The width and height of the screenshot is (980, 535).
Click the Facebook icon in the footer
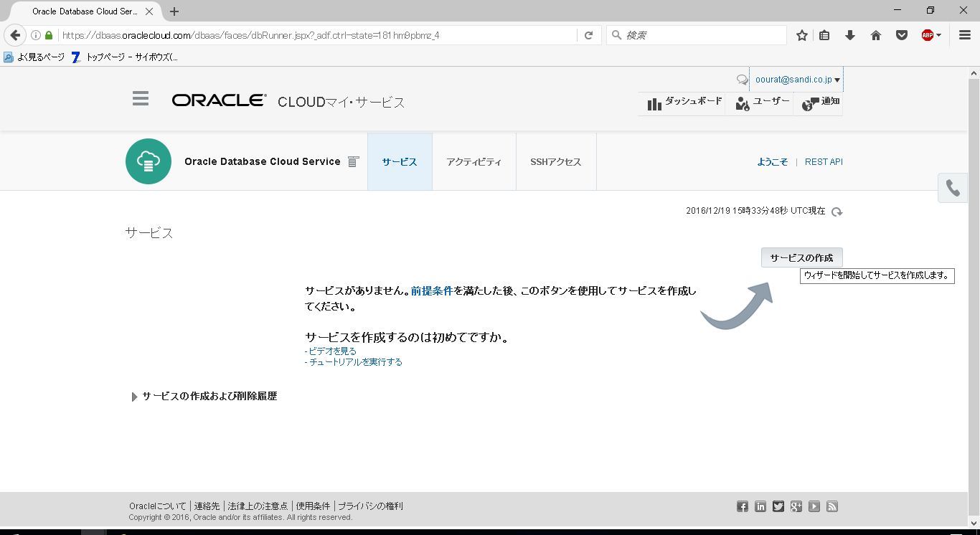click(x=743, y=507)
